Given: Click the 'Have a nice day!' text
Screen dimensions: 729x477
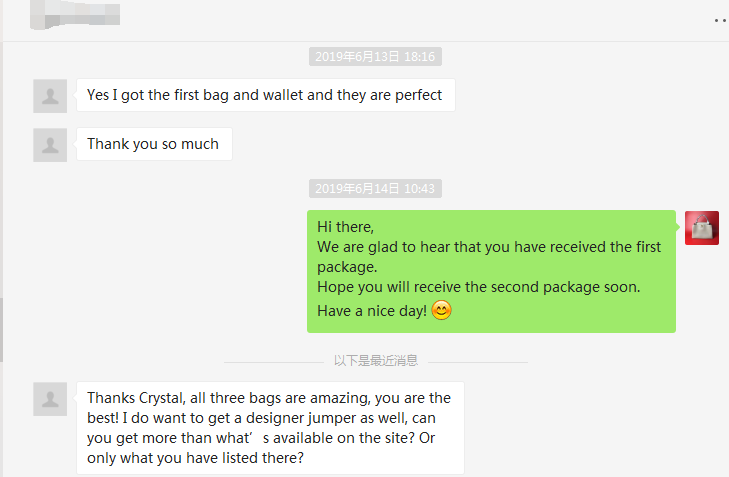Looking at the screenshot, I should 371,311.
